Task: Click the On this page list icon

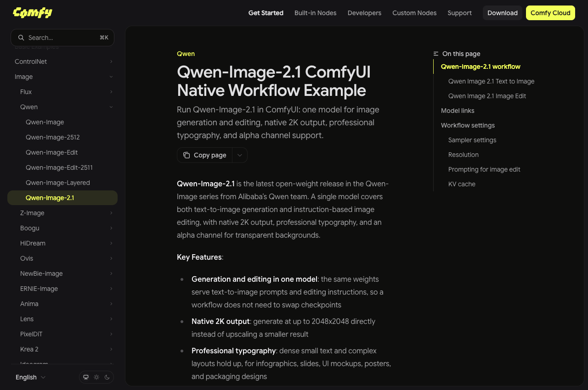Action: [436, 54]
